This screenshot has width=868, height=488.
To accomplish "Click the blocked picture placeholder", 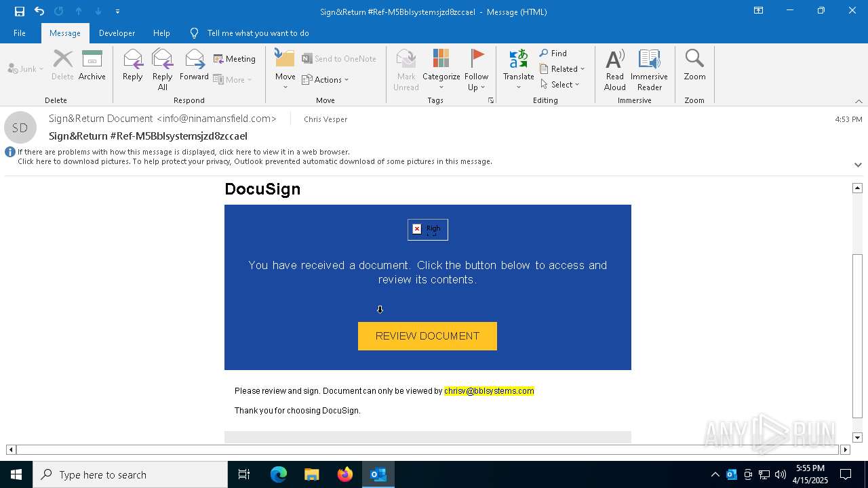I will point(428,230).
